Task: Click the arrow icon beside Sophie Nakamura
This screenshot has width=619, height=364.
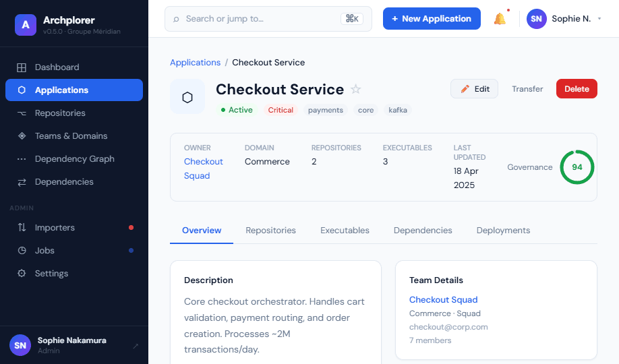Action: [x=136, y=346]
